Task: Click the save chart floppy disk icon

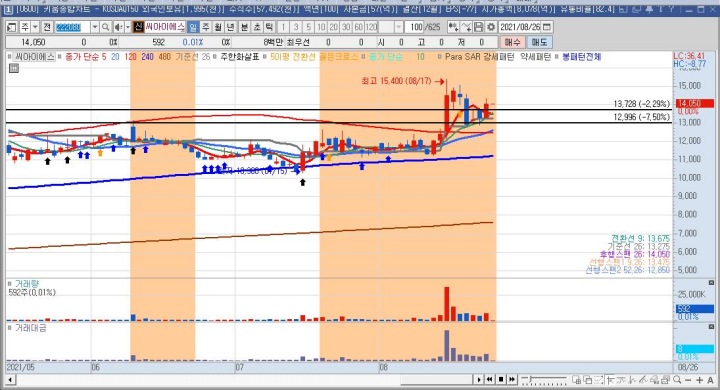Action: tap(478, 27)
